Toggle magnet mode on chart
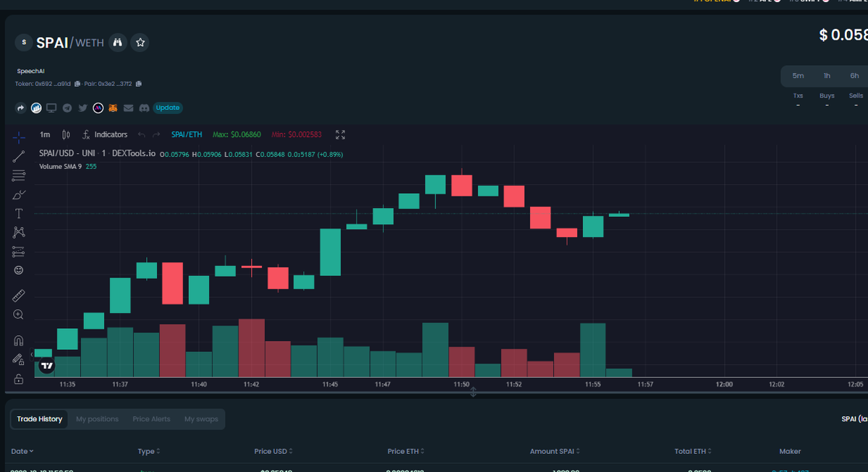 [x=19, y=340]
